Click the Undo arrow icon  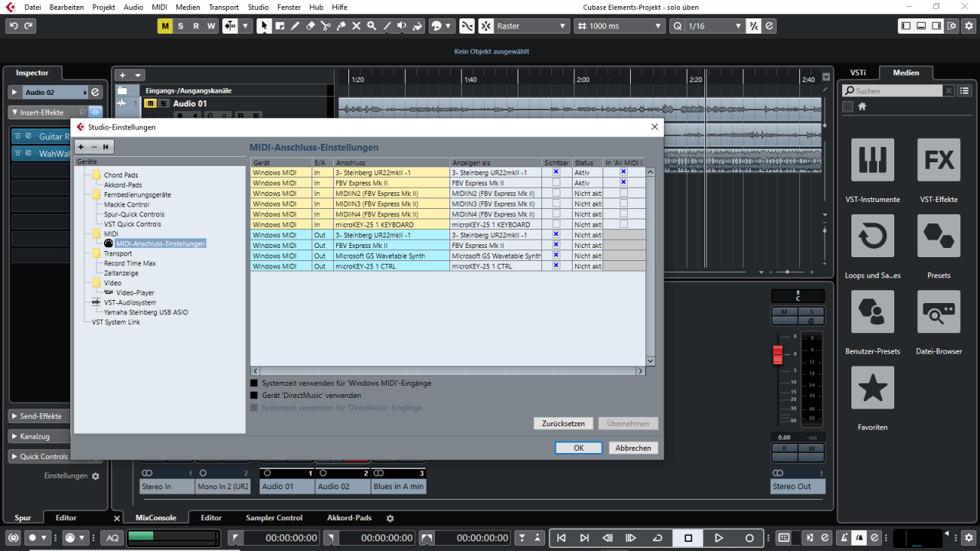tap(13, 26)
